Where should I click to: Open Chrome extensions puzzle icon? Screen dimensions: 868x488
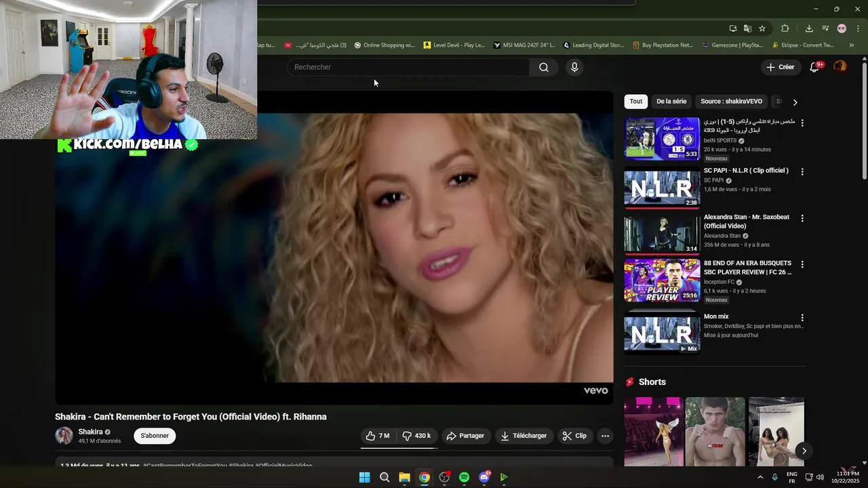coord(785,28)
